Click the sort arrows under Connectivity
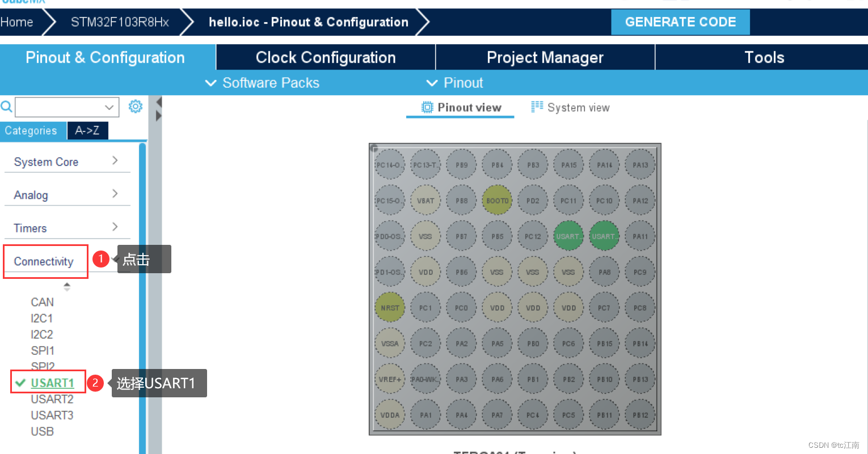This screenshot has height=454, width=868. [x=67, y=287]
